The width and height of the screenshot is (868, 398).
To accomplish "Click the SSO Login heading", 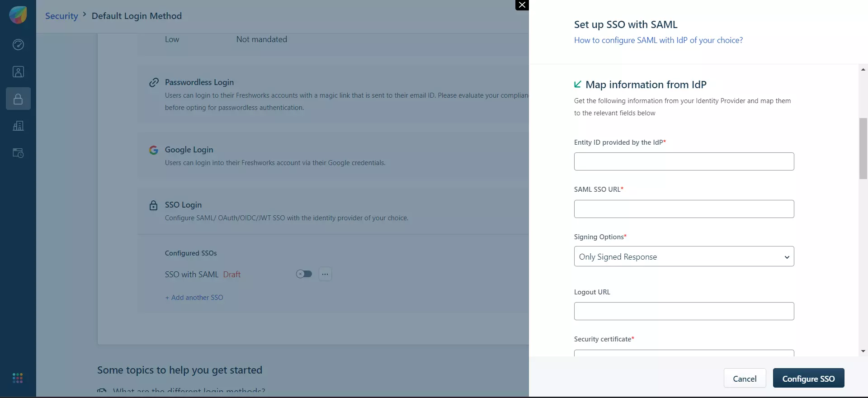I will click(x=183, y=205).
